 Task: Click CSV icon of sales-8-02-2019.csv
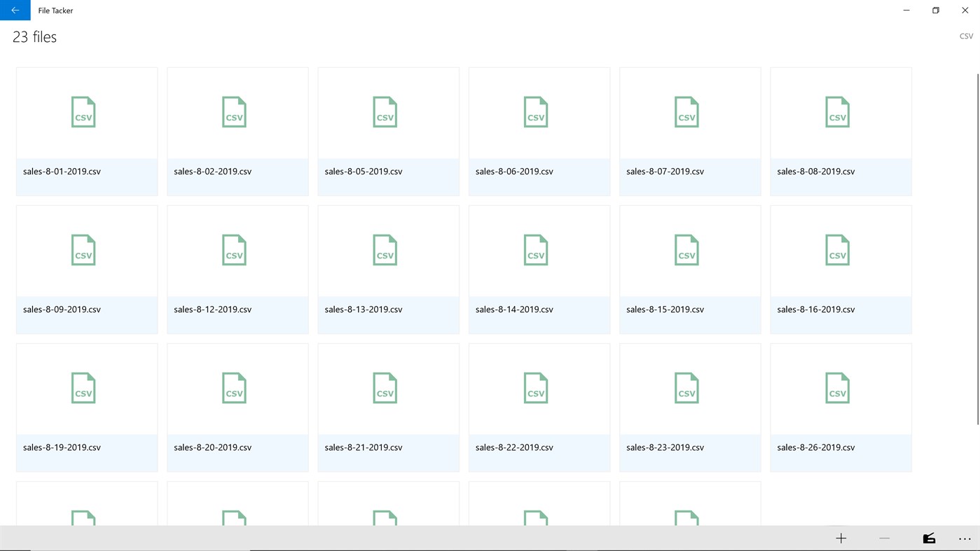[234, 112]
